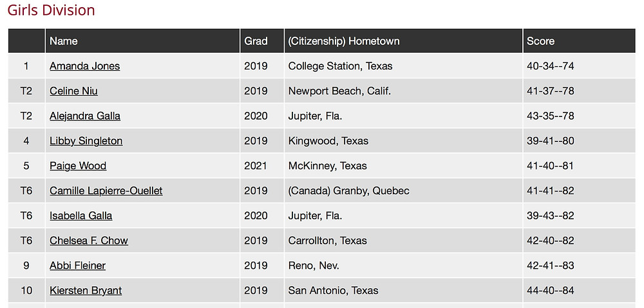The height and width of the screenshot is (308, 644).
Task: Select College Station, Texas hometown cell
Action: tap(340, 66)
